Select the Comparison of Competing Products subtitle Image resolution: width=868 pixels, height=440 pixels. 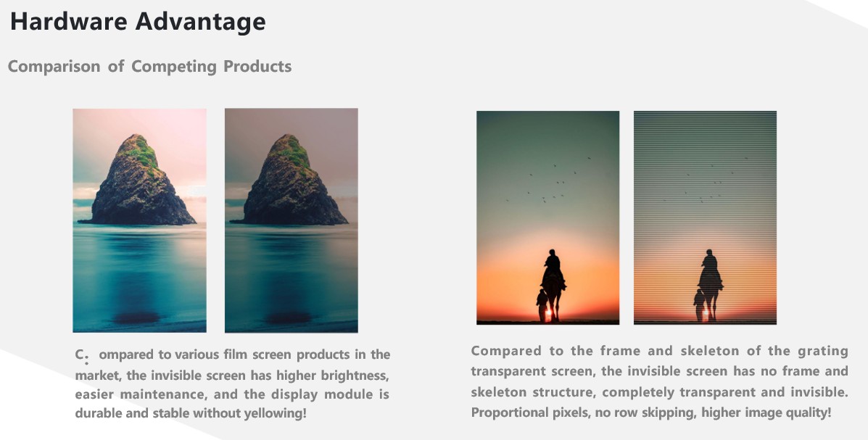pyautogui.click(x=149, y=67)
